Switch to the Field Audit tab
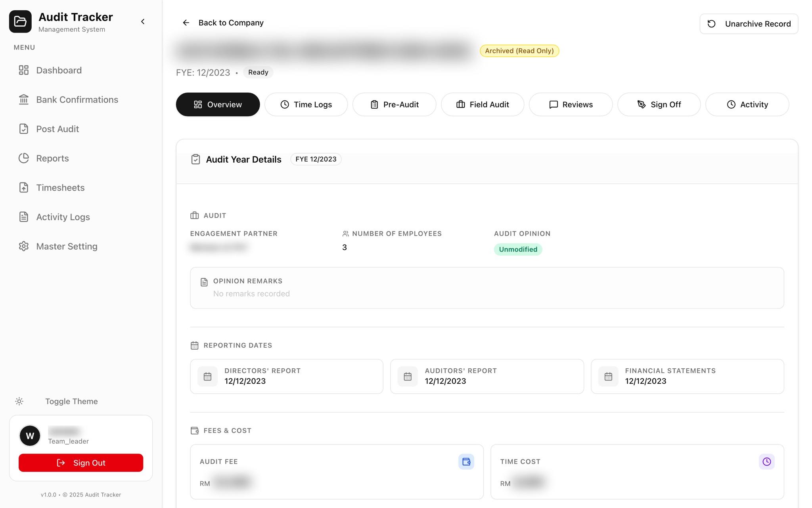The image size is (812, 508). pyautogui.click(x=483, y=104)
